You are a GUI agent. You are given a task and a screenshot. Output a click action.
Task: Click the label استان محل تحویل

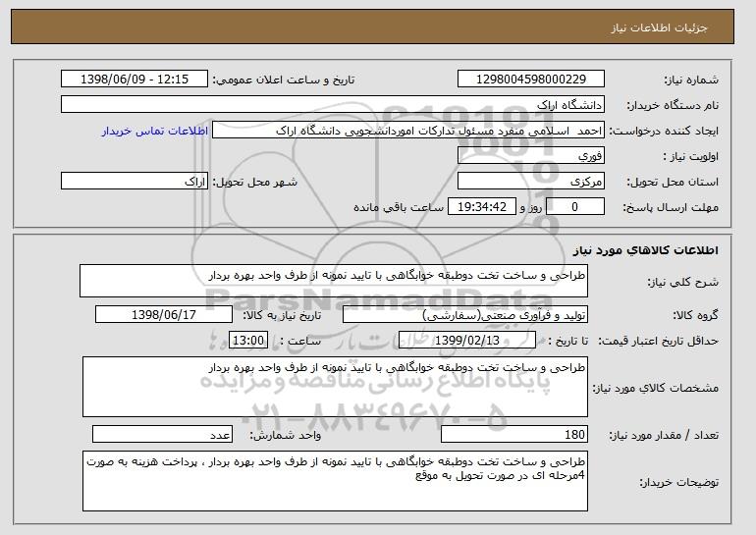click(x=673, y=182)
